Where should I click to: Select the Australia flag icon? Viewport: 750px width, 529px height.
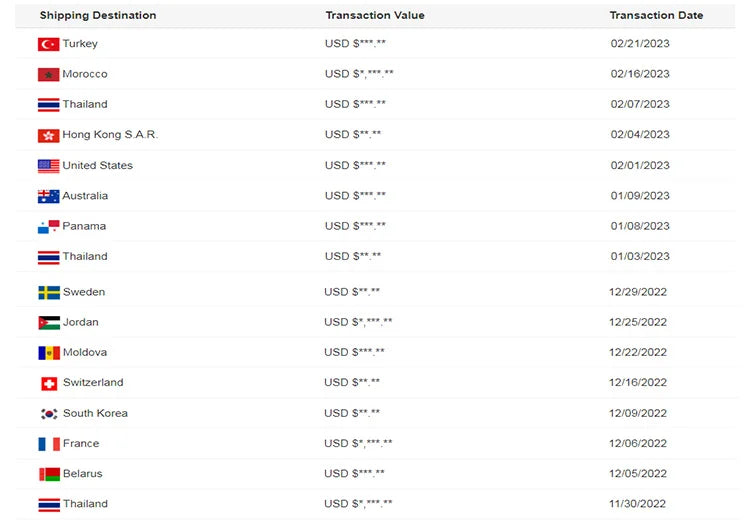(48, 196)
